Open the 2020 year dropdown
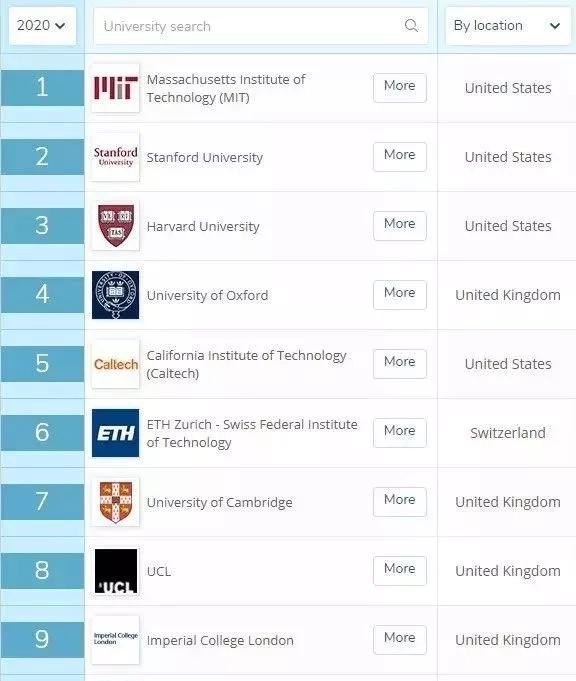The width and height of the screenshot is (576, 681). tap(42, 26)
